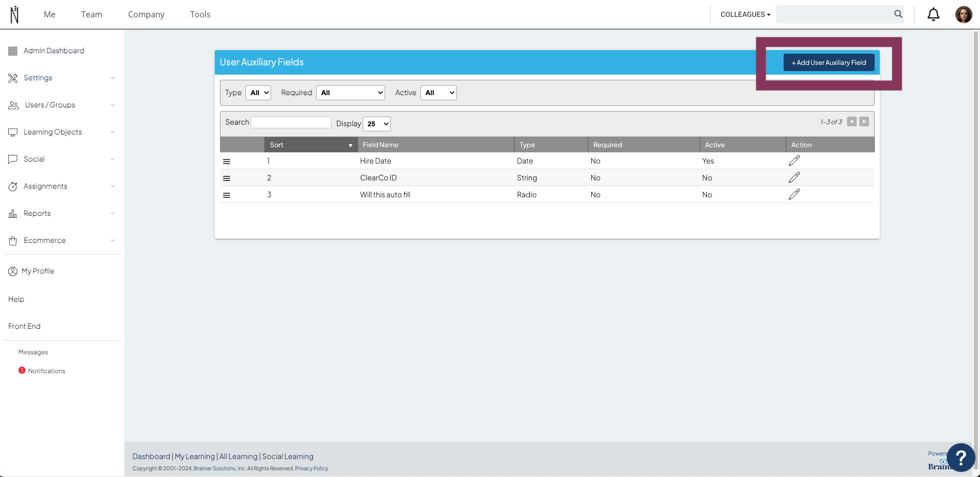Follow the Dashboard footer link
Screen dimensions: 980x477
click(151, 457)
